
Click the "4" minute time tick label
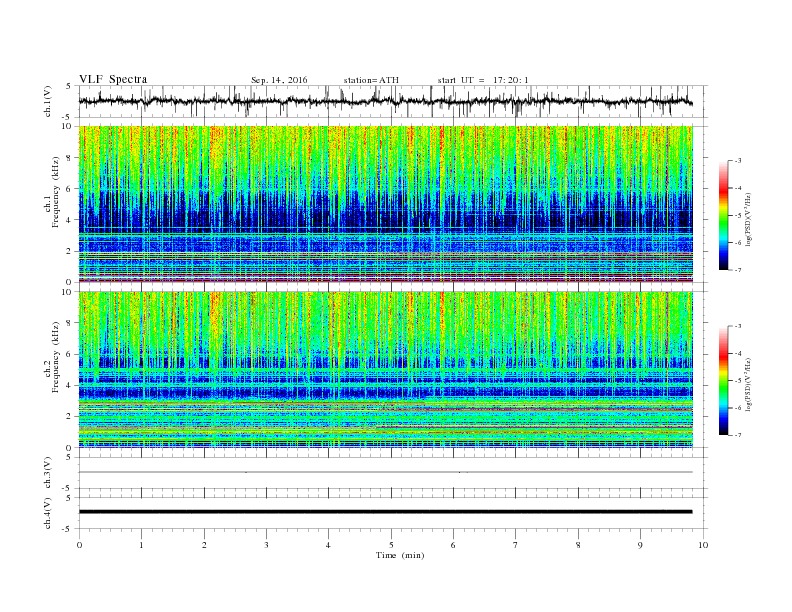[328, 545]
